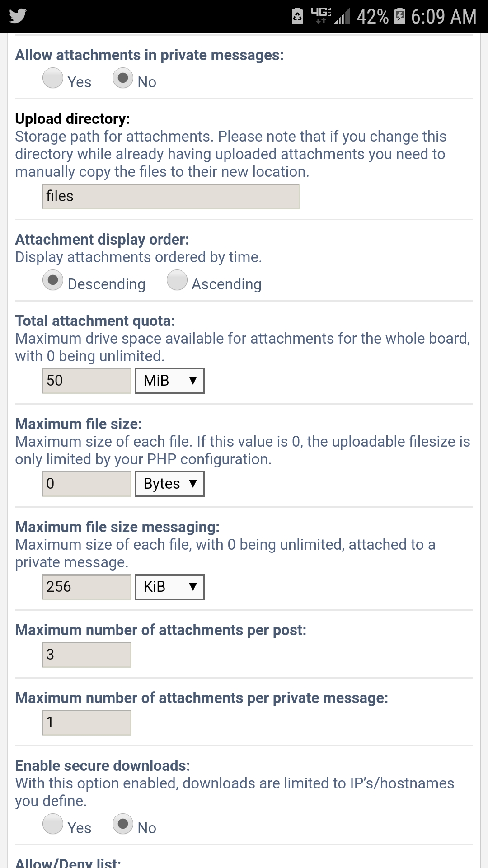This screenshot has width=488, height=868.
Task: Tap the 6:09 AM status bar clock
Action: (x=444, y=17)
